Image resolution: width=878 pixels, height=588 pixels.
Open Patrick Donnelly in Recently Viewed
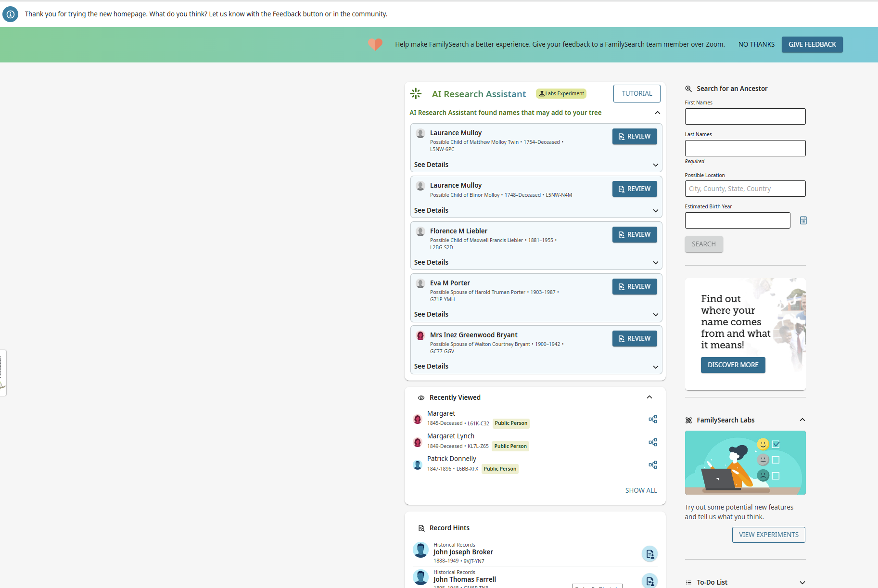point(452,459)
